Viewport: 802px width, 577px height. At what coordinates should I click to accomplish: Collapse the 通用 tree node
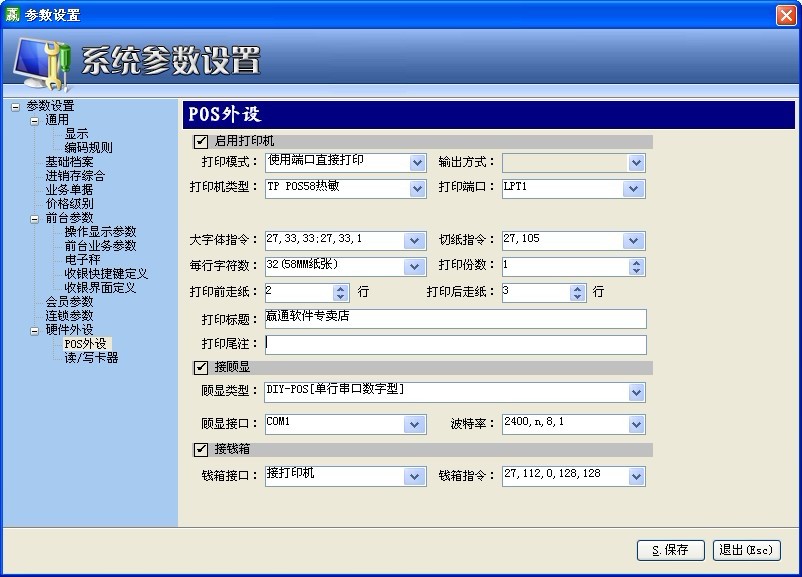34,121
